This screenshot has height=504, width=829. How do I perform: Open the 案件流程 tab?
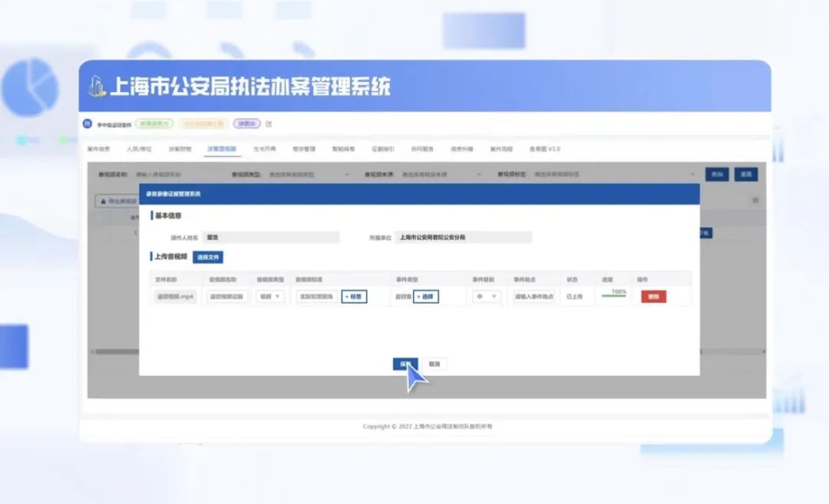click(500, 149)
